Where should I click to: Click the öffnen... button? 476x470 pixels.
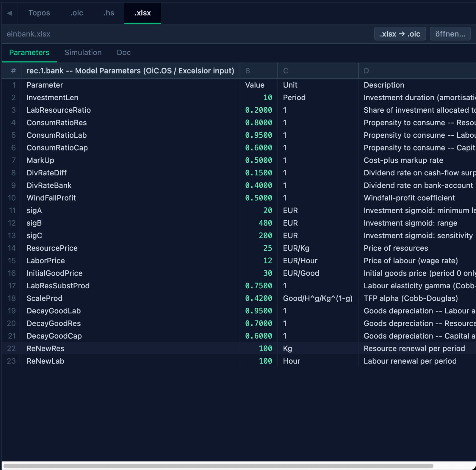click(450, 34)
